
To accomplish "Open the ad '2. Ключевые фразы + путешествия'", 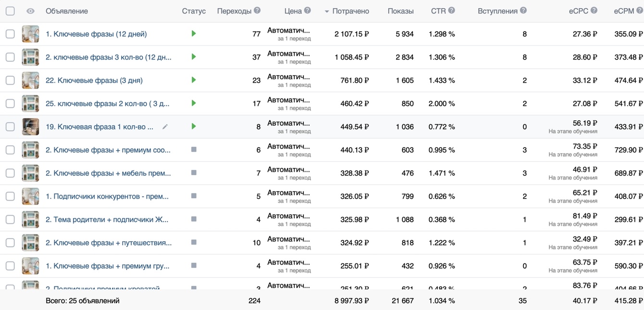I will pyautogui.click(x=109, y=243).
